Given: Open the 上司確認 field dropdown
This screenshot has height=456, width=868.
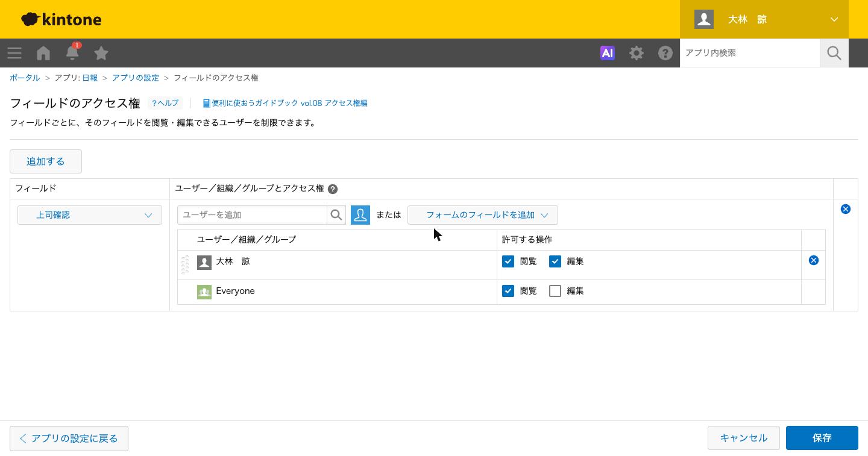Looking at the screenshot, I should coord(90,215).
